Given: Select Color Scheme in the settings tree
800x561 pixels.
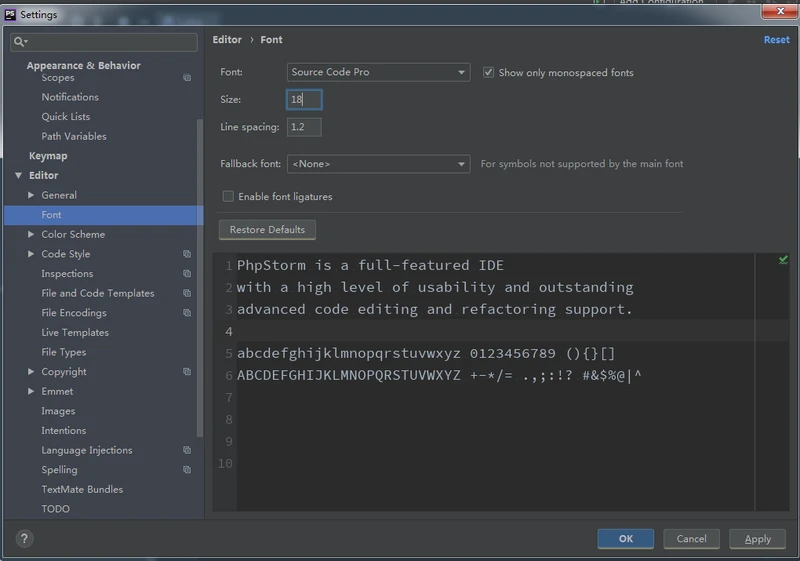Looking at the screenshot, I should pyautogui.click(x=73, y=234).
